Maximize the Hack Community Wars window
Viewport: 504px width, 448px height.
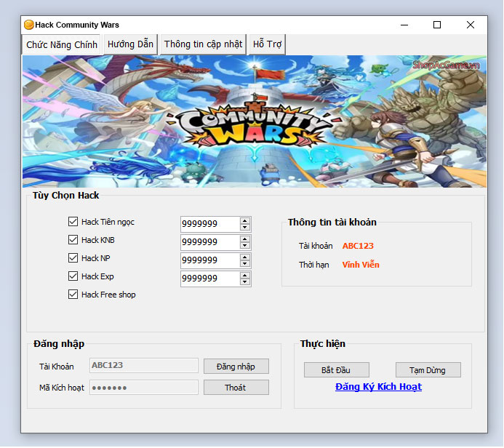(437, 25)
